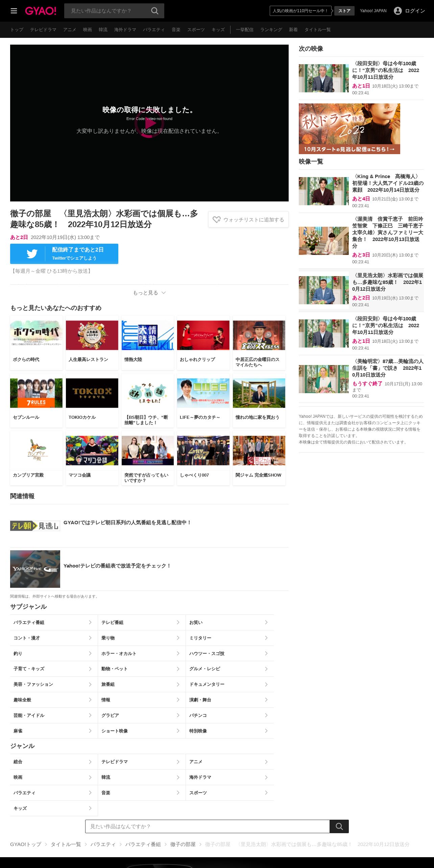The width and height of the screenshot is (434, 868).
Task: Open LIFE～夢のカタチ～ thumbnail
Action: click(203, 393)
